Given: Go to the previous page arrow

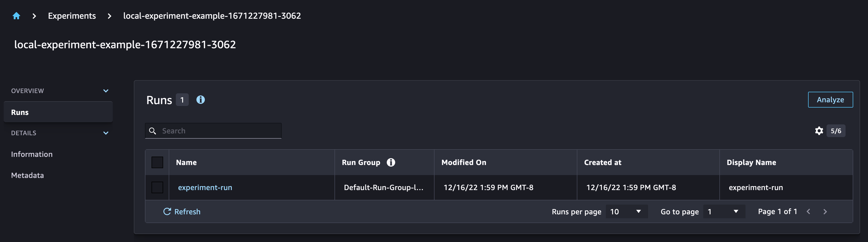Looking at the screenshot, I should pos(808,212).
